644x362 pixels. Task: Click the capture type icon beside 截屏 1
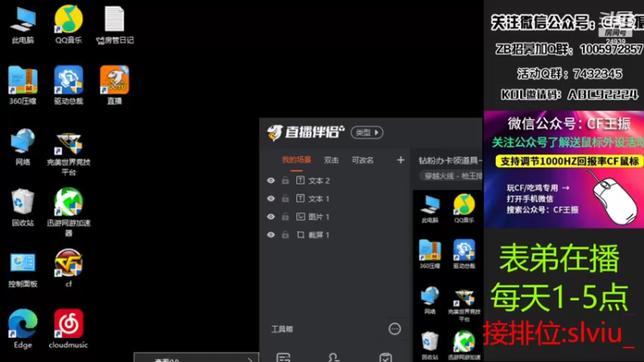coord(300,235)
